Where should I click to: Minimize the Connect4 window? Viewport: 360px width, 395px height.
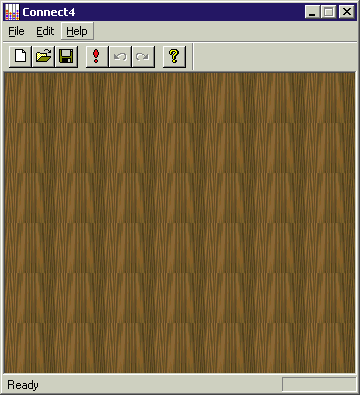click(312, 12)
